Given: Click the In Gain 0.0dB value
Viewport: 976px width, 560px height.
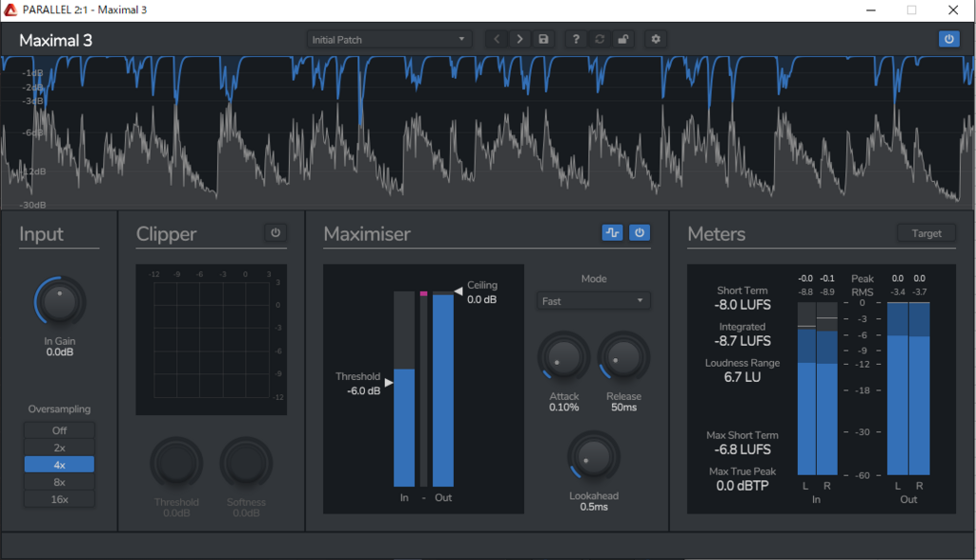Looking at the screenshot, I should coord(60,352).
